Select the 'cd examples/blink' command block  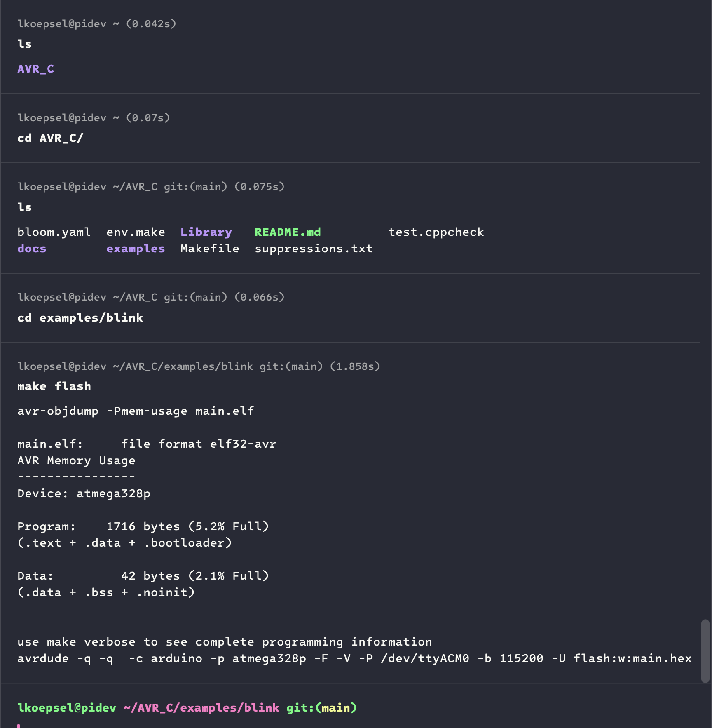tap(350, 308)
